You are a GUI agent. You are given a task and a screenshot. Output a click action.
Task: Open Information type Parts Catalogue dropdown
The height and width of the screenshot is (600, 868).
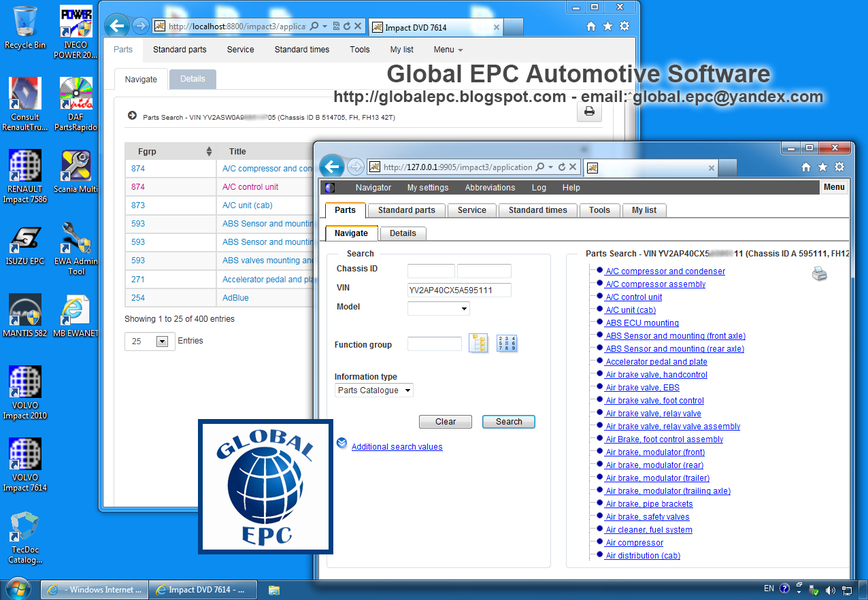374,390
